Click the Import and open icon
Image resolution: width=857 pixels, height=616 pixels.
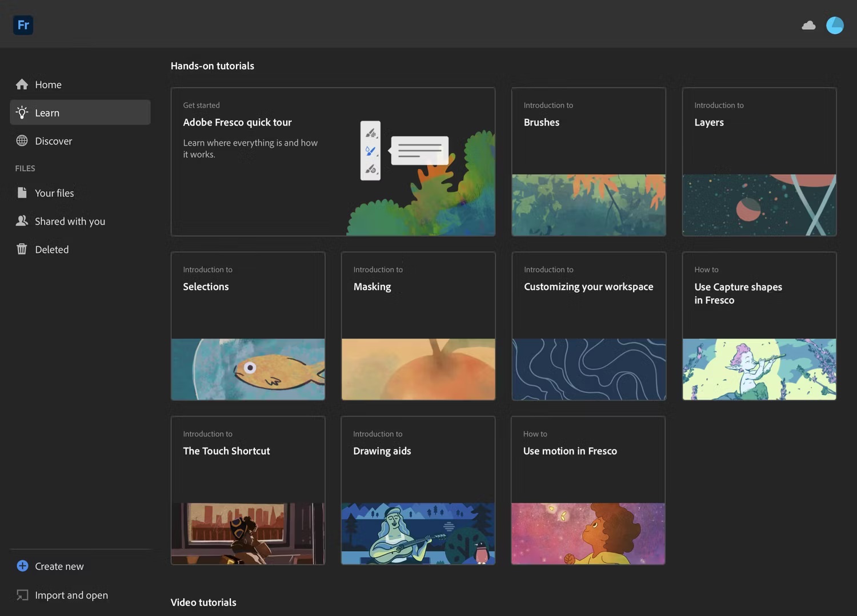(22, 595)
